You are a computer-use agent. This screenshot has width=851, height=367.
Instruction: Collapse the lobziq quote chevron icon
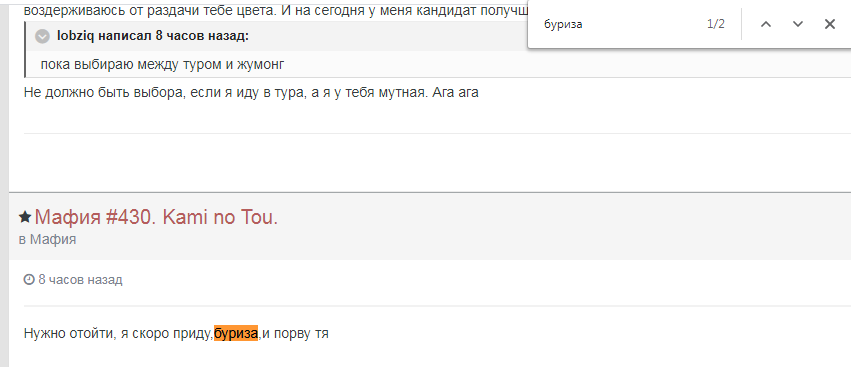42,36
